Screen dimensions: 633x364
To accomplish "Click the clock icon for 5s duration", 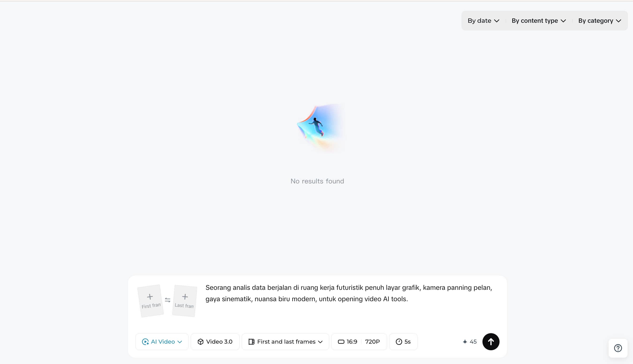I will [399, 341].
